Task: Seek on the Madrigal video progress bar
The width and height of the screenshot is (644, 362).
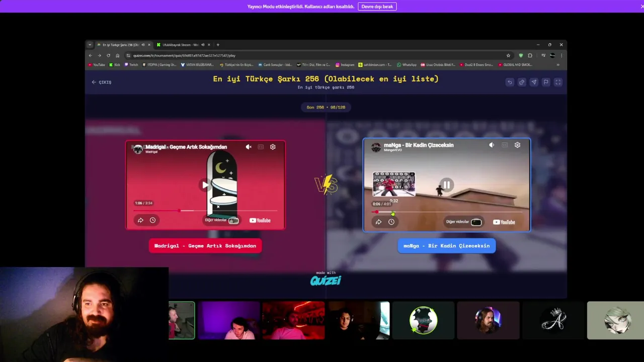Action: (x=205, y=211)
